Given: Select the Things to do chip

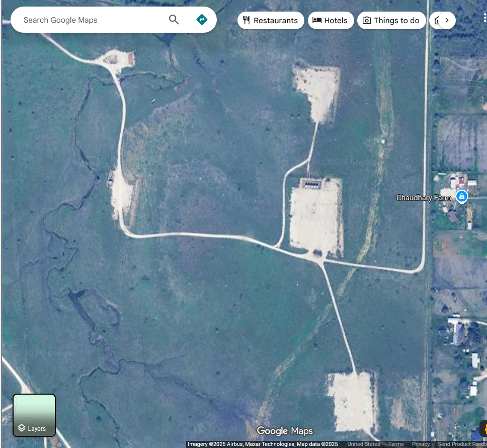Looking at the screenshot, I should 391,20.
